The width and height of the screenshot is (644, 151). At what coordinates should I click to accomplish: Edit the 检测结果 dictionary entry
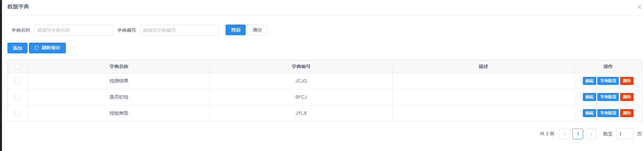[589, 81]
